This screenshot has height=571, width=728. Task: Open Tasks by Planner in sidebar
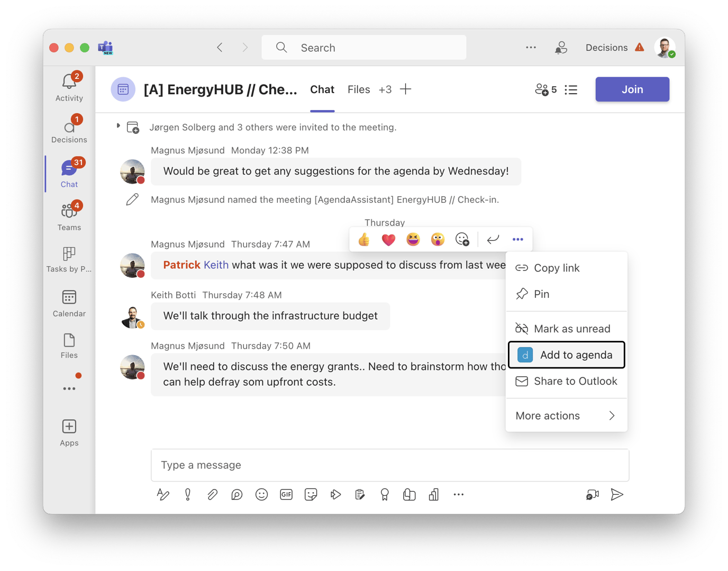click(x=69, y=259)
